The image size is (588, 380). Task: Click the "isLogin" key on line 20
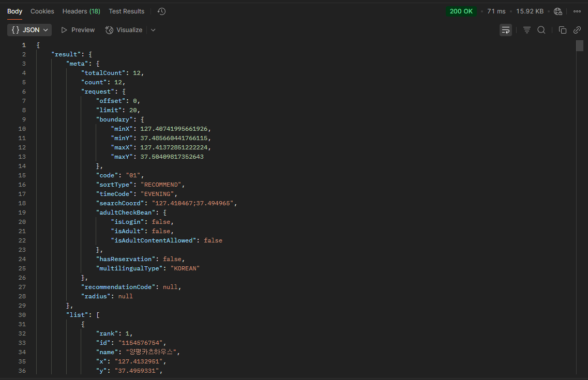click(128, 222)
